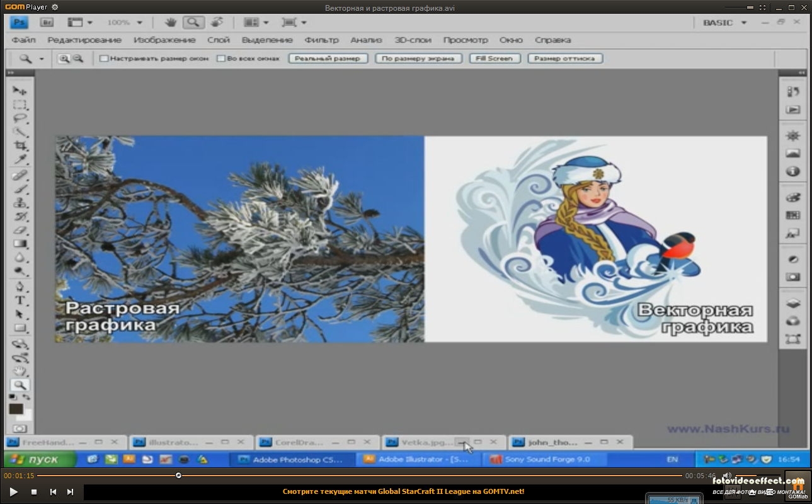This screenshot has height=504, width=812.
Task: Enable 'Во всех окнах' checkbox
Action: pos(221,59)
